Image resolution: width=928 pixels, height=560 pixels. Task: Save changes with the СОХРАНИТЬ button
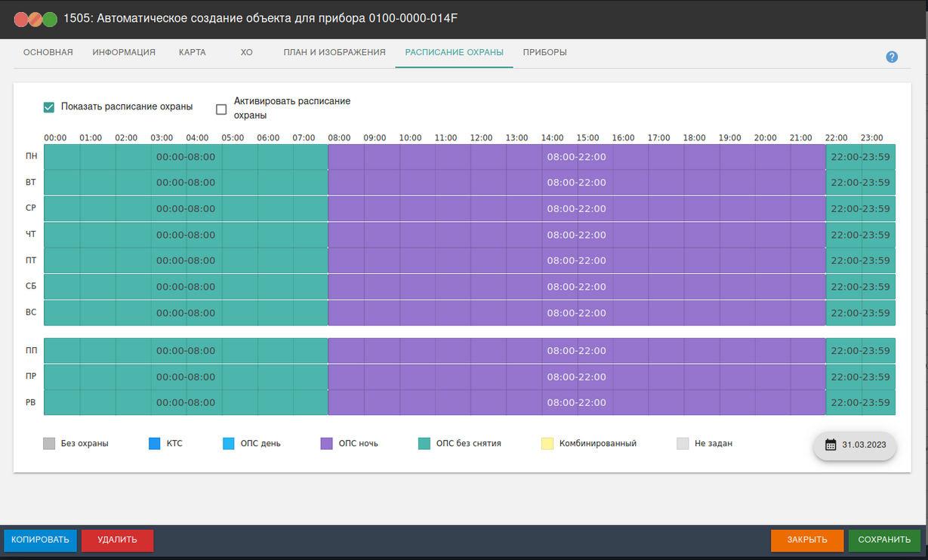(884, 540)
